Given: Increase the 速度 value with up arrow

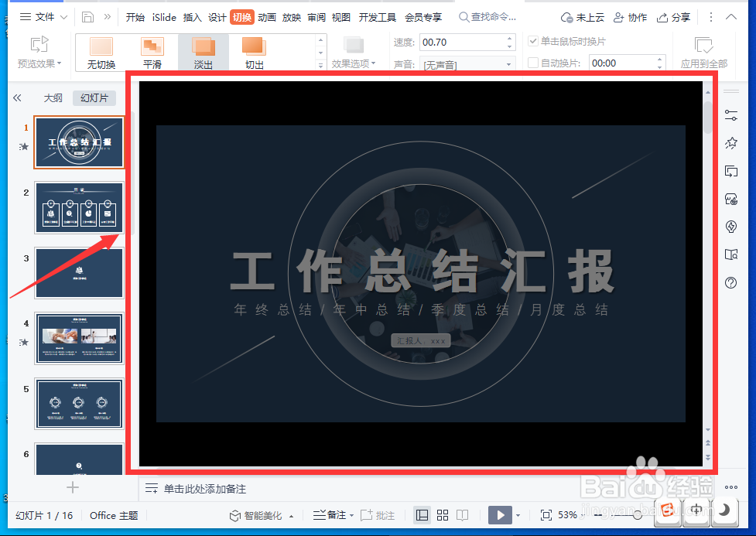Looking at the screenshot, I should [x=510, y=38].
